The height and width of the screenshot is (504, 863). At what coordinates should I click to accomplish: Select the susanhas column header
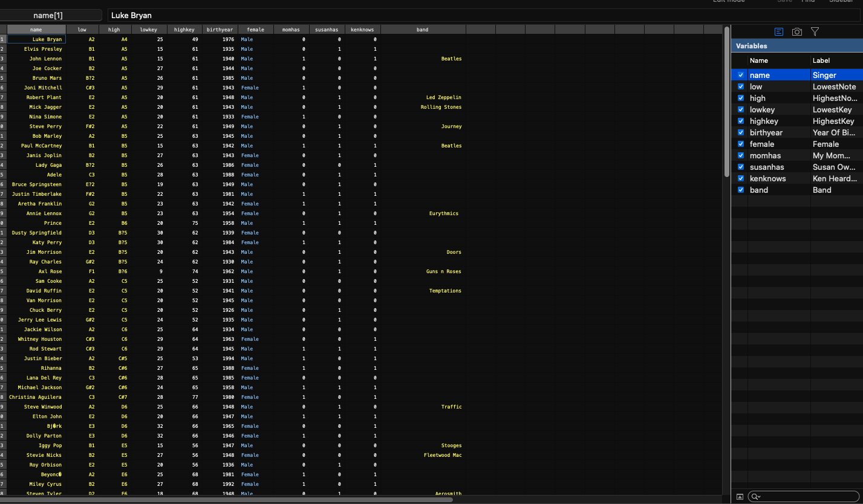[327, 30]
